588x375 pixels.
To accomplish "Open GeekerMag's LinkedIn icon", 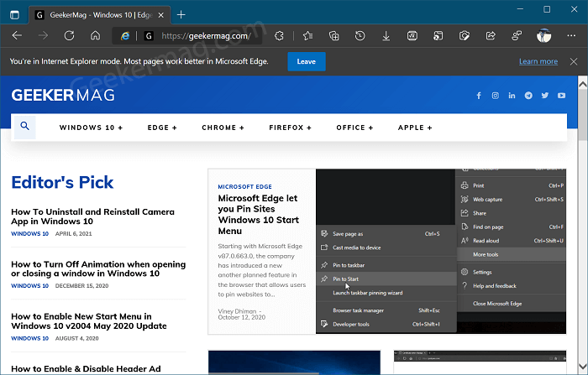I will pos(512,96).
